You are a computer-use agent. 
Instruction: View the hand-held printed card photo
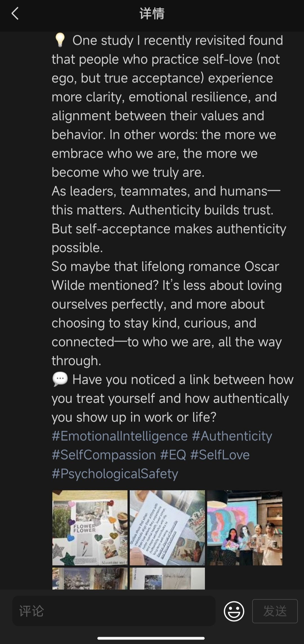(167, 528)
